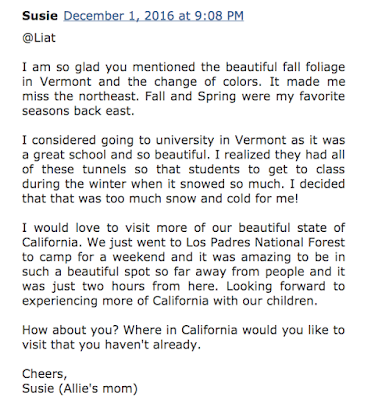
Task: Click the 'Susie (Allie's mom)' signature
Action: 80,389
